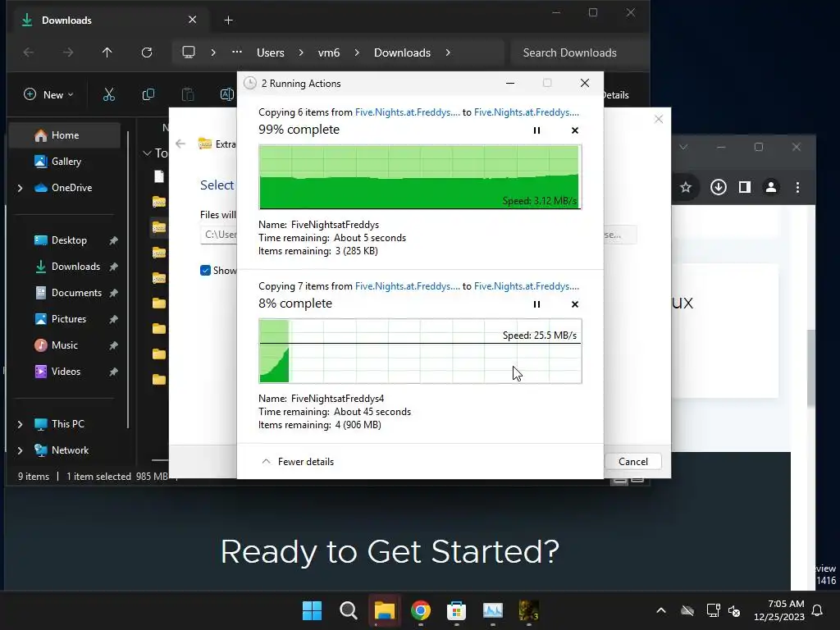Open Documents quick access folder
The width and height of the screenshot is (840, 630).
point(76,293)
